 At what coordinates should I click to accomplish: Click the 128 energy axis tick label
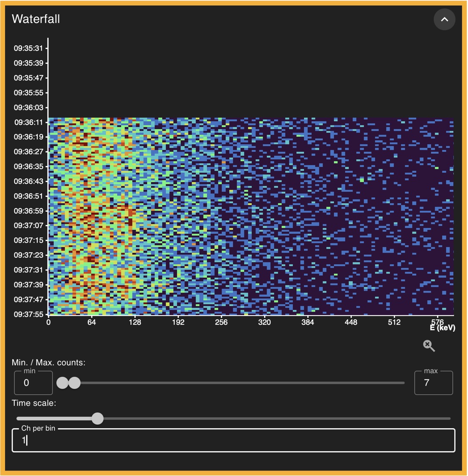135,322
